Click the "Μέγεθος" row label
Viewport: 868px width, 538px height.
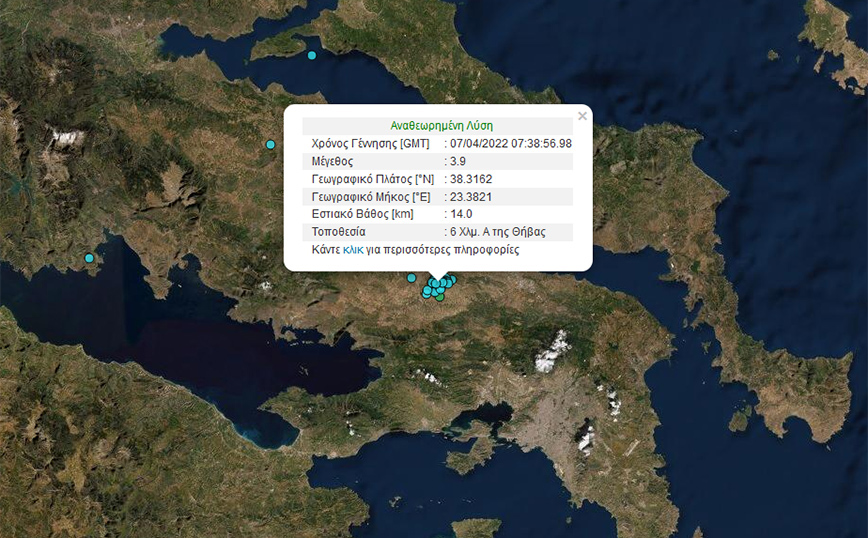pos(333,161)
